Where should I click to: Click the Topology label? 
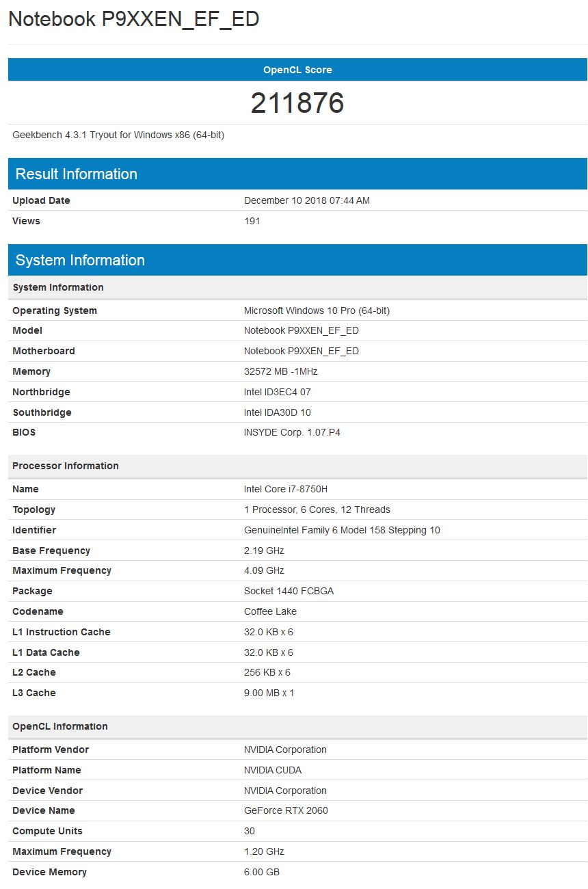tap(34, 509)
